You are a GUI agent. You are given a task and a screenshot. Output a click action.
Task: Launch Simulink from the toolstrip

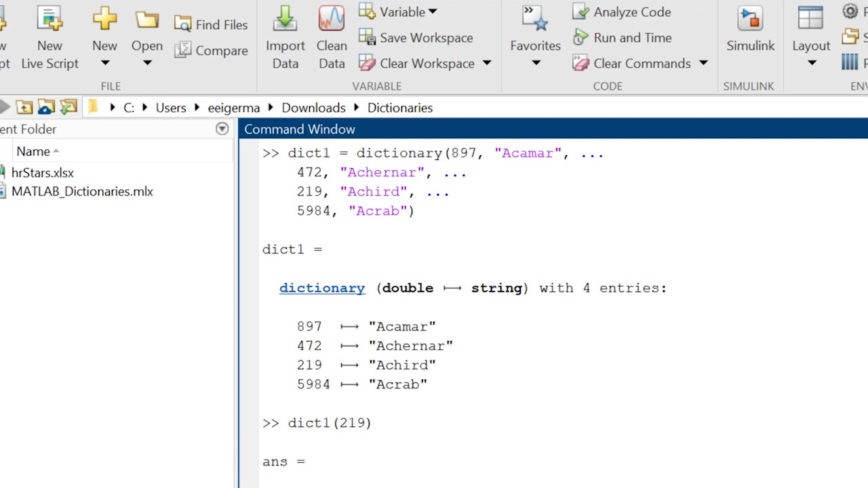tap(750, 20)
